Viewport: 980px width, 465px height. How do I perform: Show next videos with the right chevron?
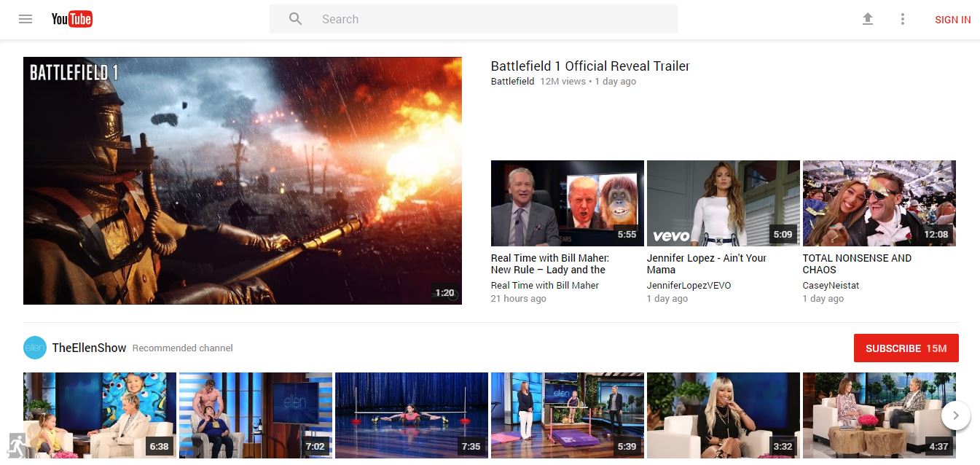pos(955,416)
